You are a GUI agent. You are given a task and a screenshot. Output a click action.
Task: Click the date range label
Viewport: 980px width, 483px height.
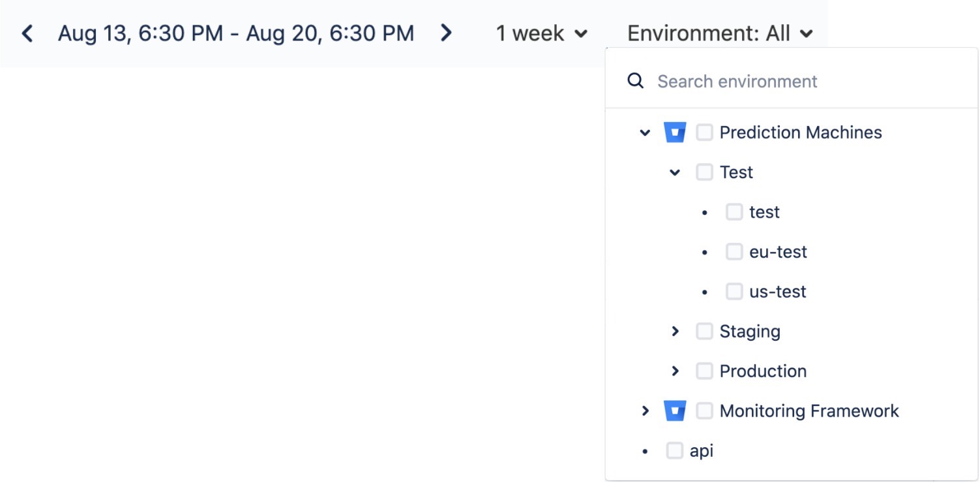(x=236, y=33)
